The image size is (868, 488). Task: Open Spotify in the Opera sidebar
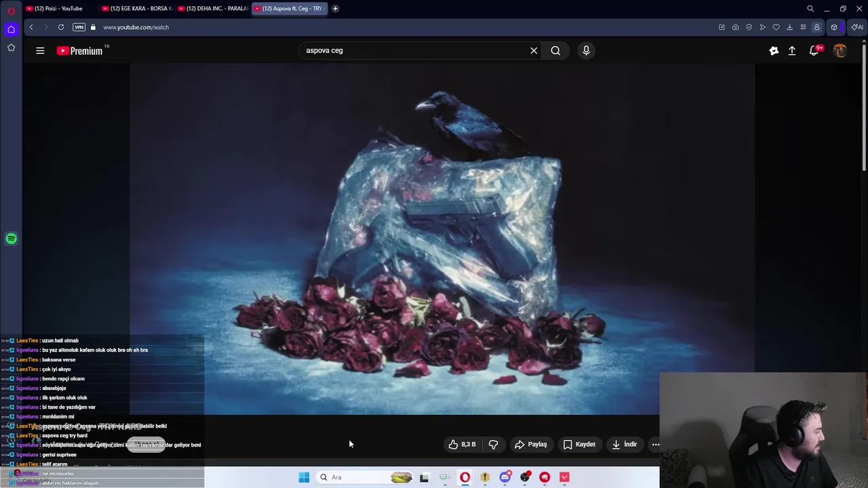[11, 239]
